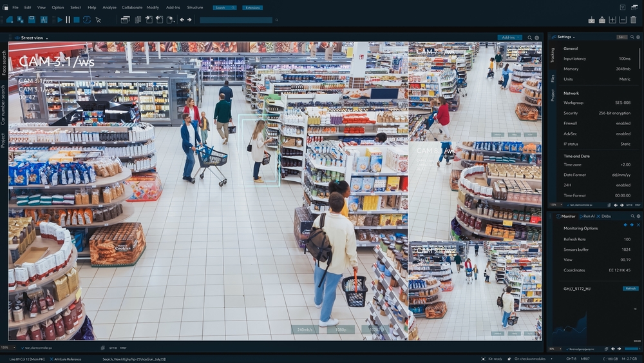Click the Extensions button in menu bar
Viewport: 644px width, 363px height.
(x=253, y=8)
